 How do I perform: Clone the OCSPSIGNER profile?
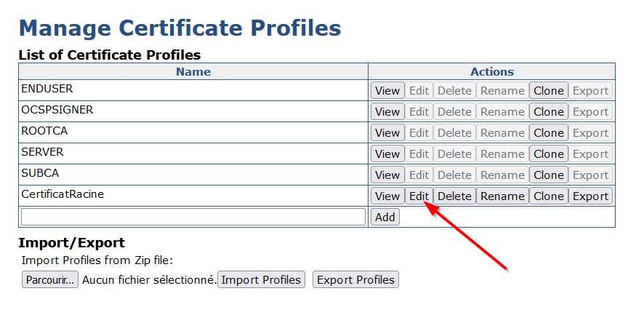548,112
